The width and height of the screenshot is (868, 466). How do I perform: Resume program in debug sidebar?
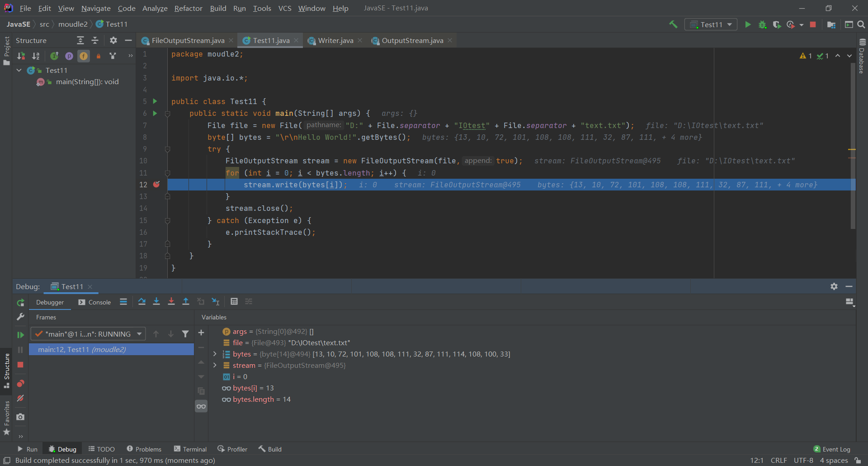click(20, 335)
